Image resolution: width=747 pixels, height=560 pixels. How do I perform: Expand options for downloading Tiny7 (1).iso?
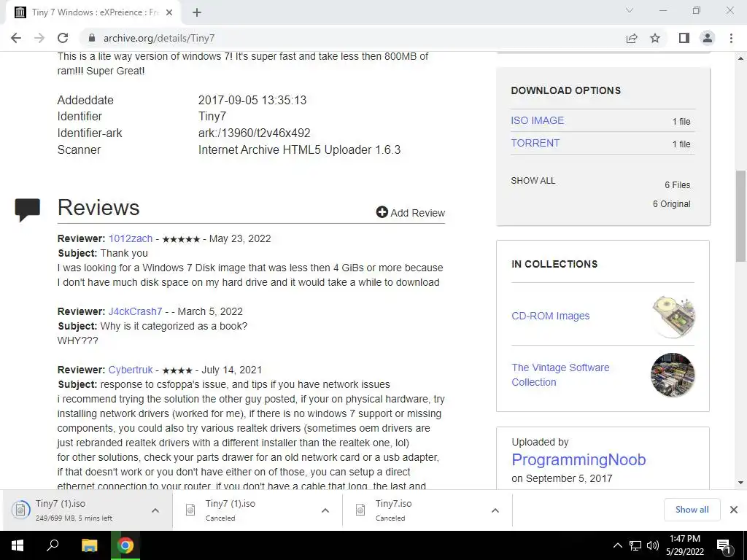pos(155,510)
